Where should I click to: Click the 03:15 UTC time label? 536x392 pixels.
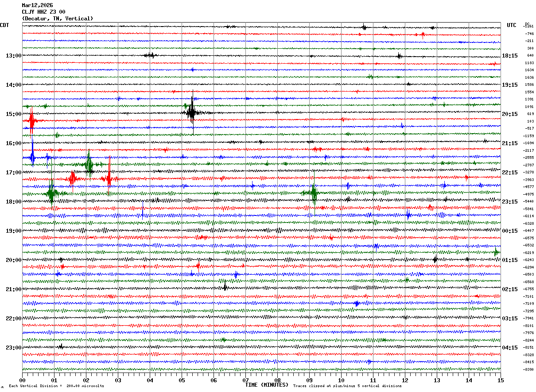click(x=510, y=319)
